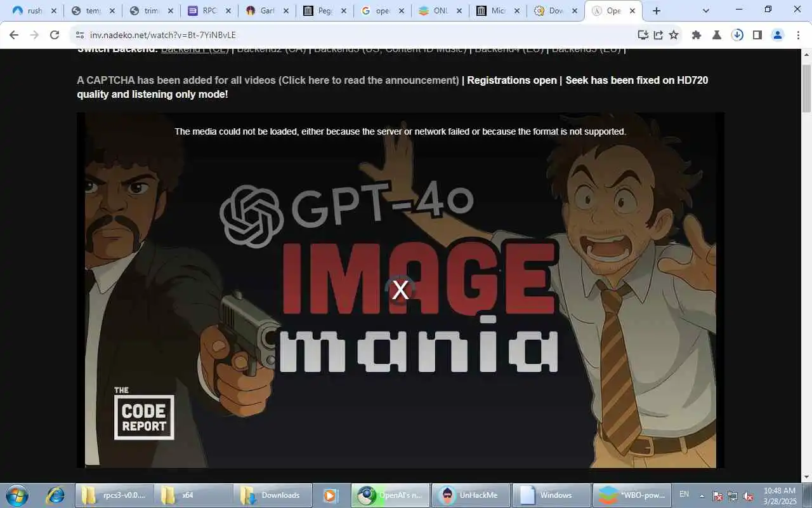Dismiss the video error with X
This screenshot has width=812, height=508.
[x=400, y=290]
